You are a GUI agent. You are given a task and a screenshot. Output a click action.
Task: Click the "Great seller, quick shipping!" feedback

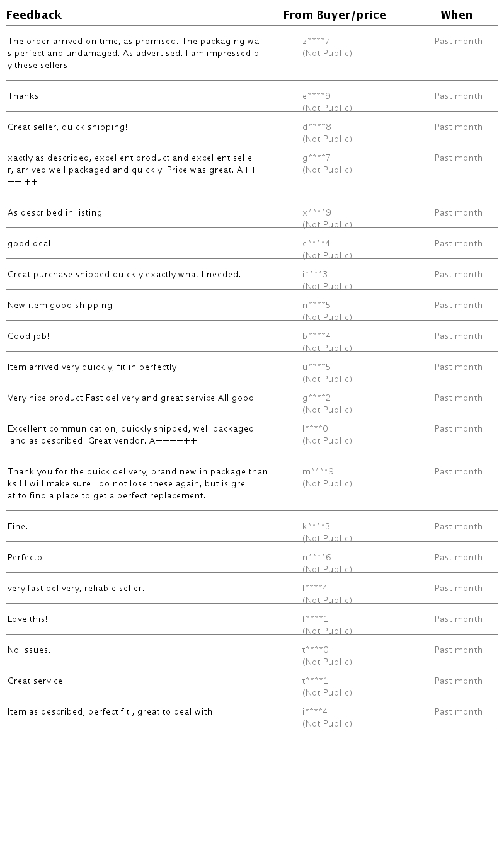tap(67, 127)
